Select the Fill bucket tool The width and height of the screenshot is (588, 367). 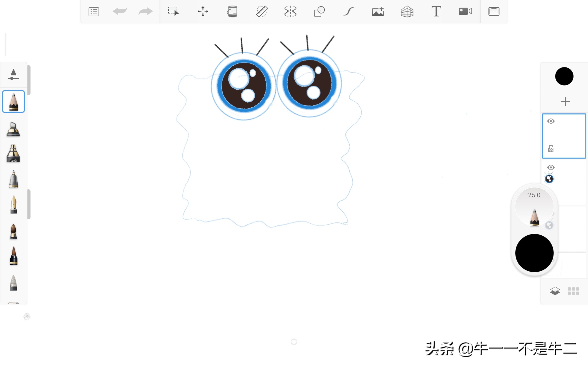pyautogui.click(x=232, y=11)
